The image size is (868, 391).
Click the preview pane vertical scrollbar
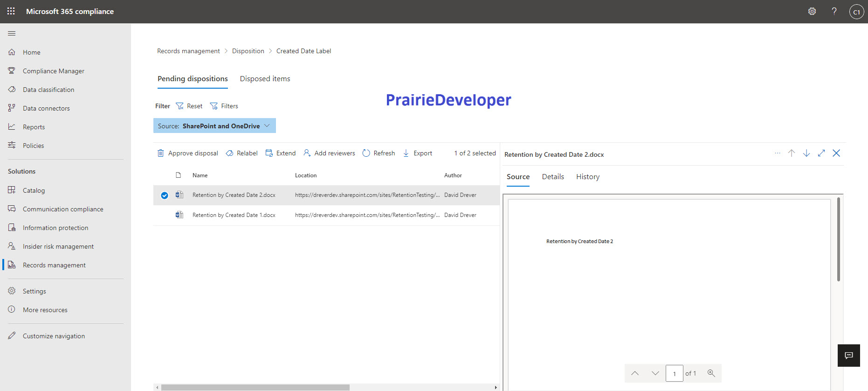(839, 239)
